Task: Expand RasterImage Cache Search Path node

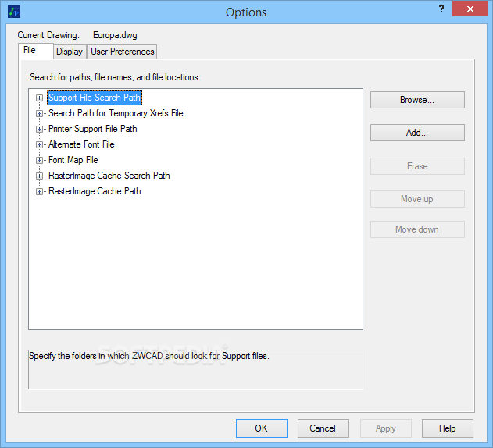Action: point(39,176)
